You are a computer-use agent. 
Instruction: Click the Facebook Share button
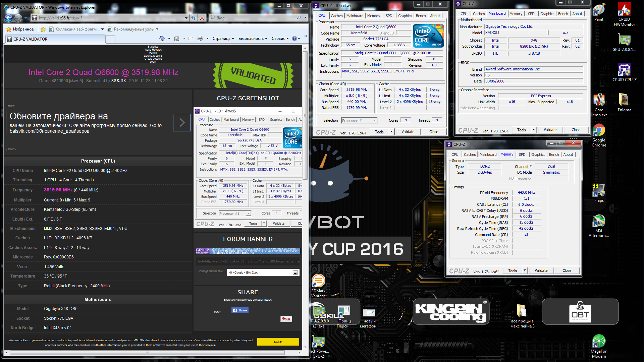click(x=240, y=310)
